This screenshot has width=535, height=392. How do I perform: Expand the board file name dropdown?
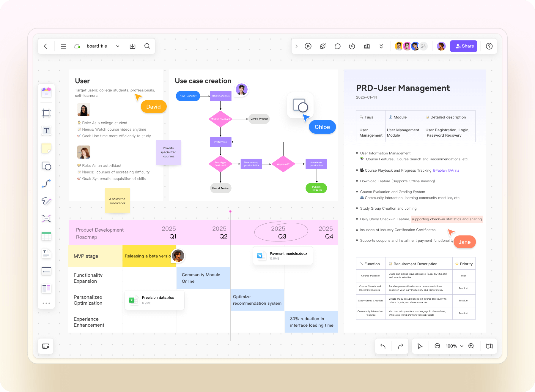[x=118, y=46]
